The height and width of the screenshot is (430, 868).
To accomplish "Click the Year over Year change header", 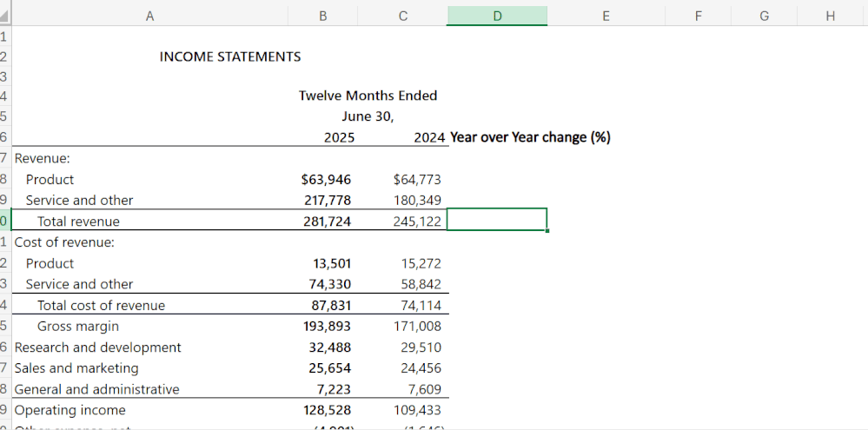I will [530, 137].
